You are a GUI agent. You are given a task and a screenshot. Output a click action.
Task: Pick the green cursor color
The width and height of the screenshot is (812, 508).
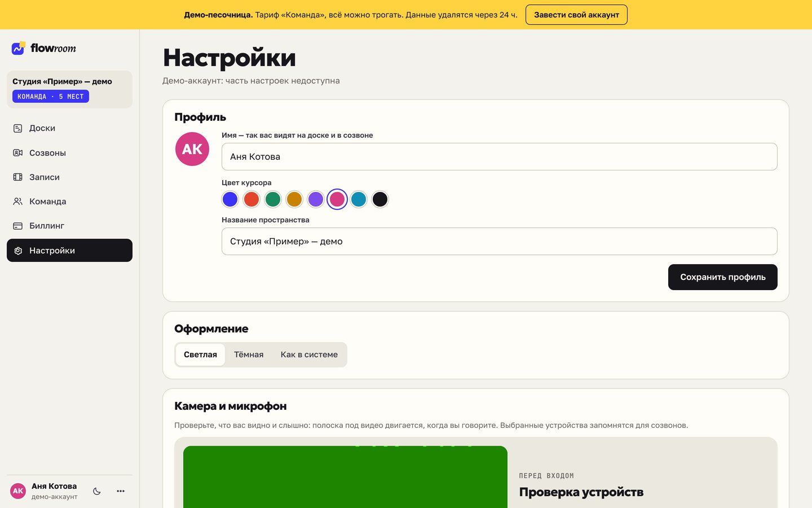273,199
